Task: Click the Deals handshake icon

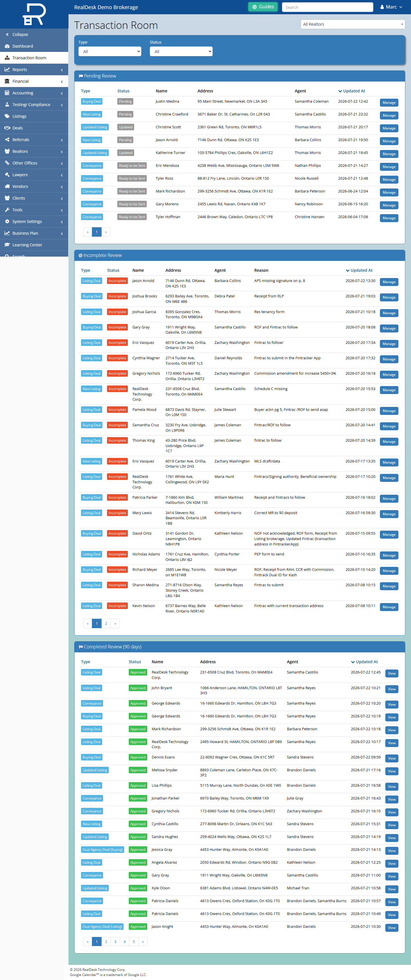Action: pos(7,128)
